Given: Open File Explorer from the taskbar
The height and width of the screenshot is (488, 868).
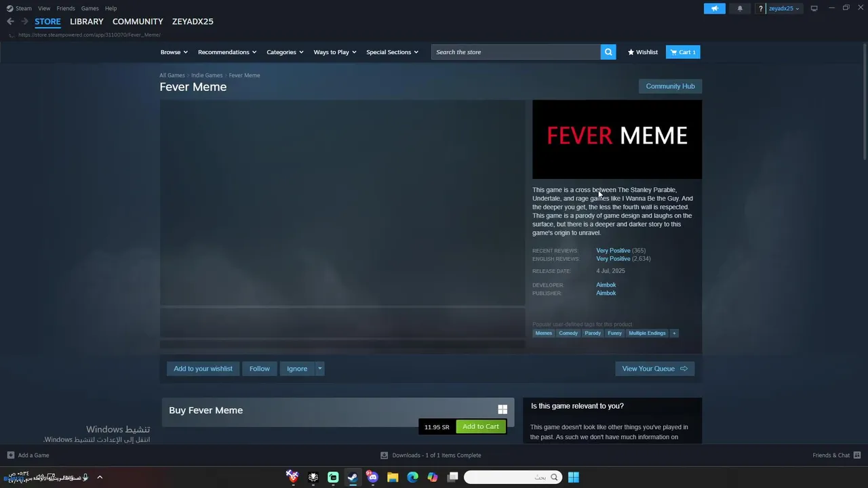Looking at the screenshot, I should pyautogui.click(x=393, y=477).
